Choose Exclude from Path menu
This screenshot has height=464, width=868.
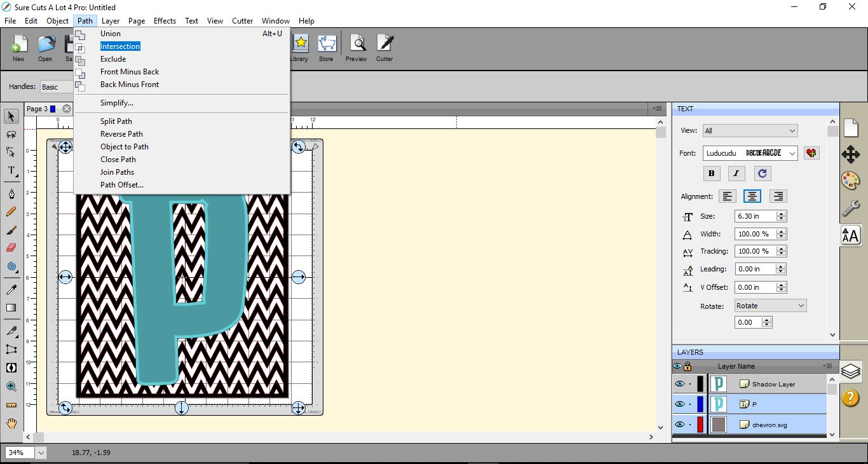click(181, 59)
